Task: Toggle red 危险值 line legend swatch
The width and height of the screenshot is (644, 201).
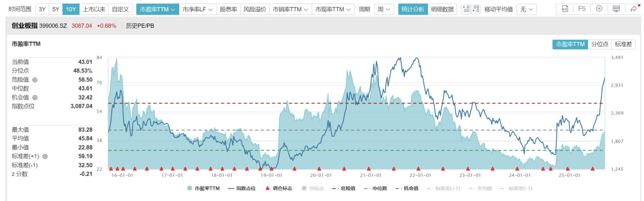Action: point(335,188)
